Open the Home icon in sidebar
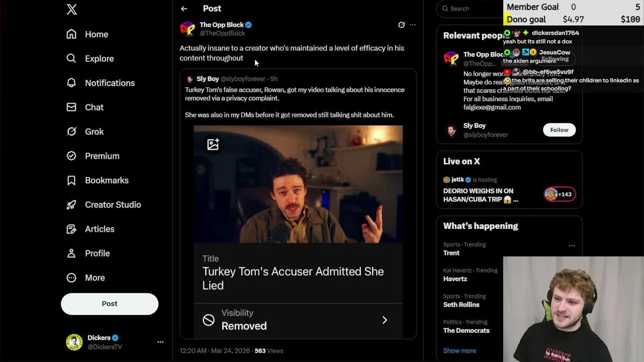The width and height of the screenshot is (644, 362). point(71,34)
